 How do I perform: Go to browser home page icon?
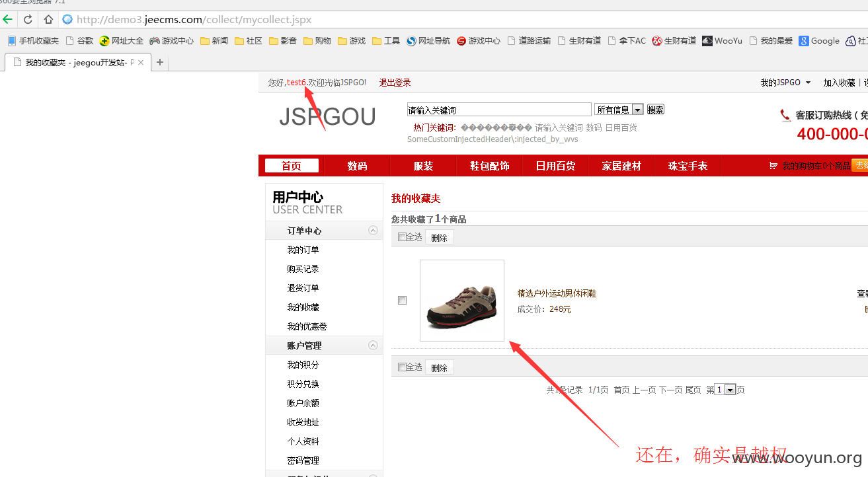coord(48,19)
